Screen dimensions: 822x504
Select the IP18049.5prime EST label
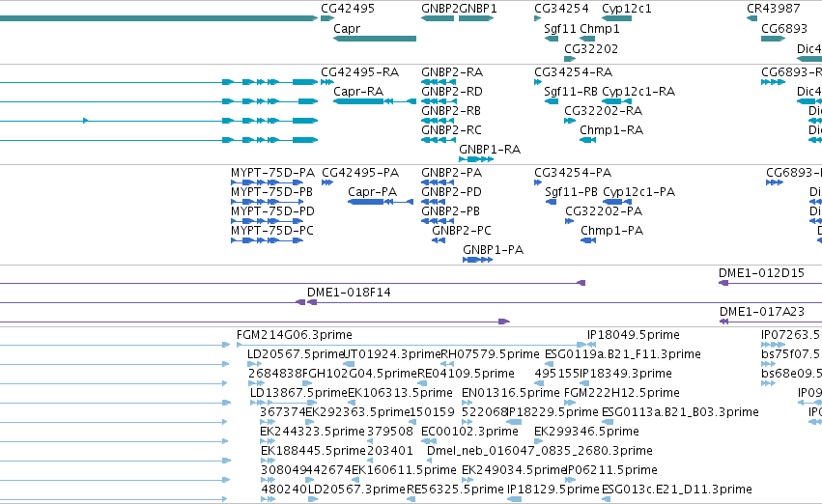pos(634,335)
